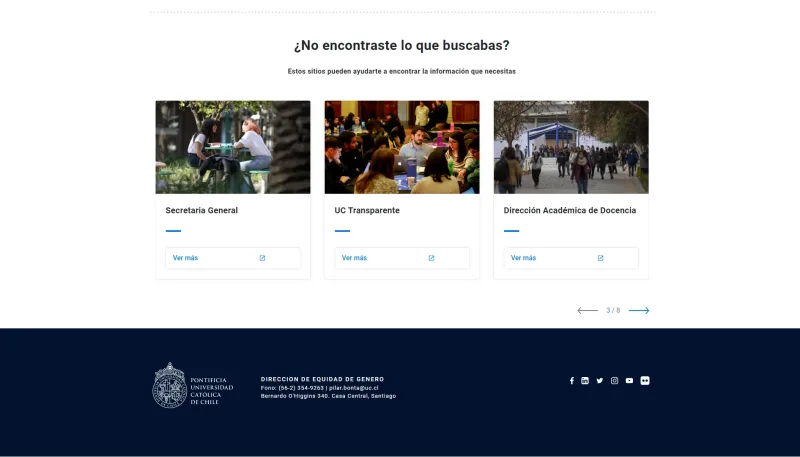
Task: Click the external link icon under Secretaría General
Action: [x=262, y=258]
